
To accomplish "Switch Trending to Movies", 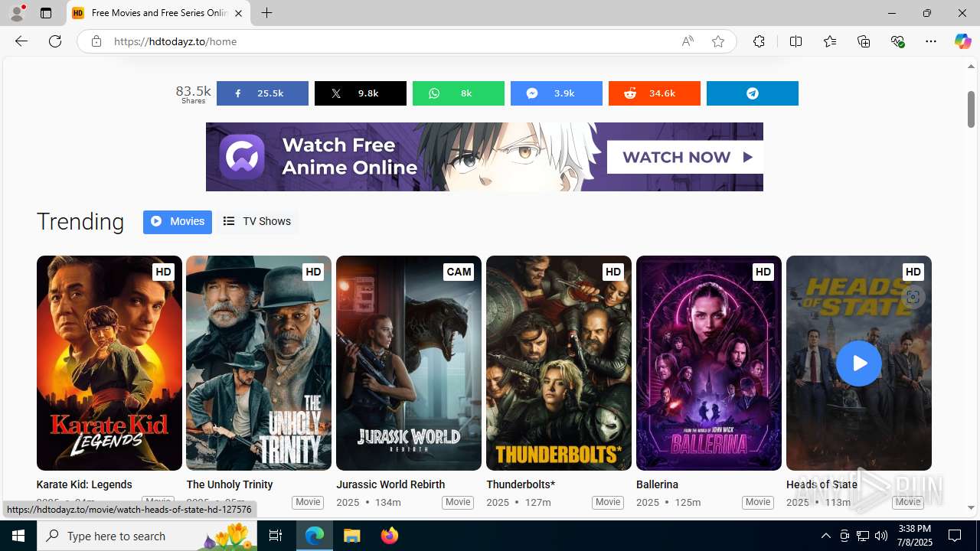I will [x=178, y=222].
